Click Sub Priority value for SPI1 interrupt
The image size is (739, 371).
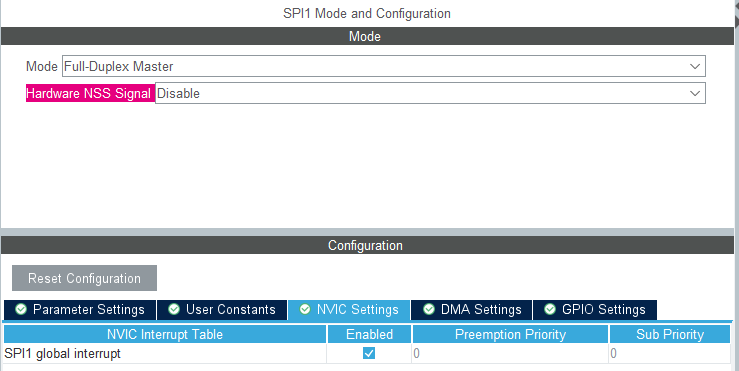point(670,354)
